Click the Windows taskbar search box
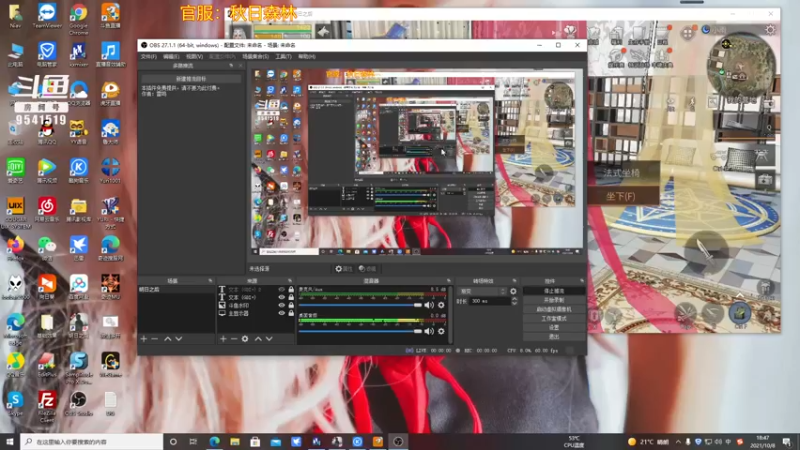 92,442
